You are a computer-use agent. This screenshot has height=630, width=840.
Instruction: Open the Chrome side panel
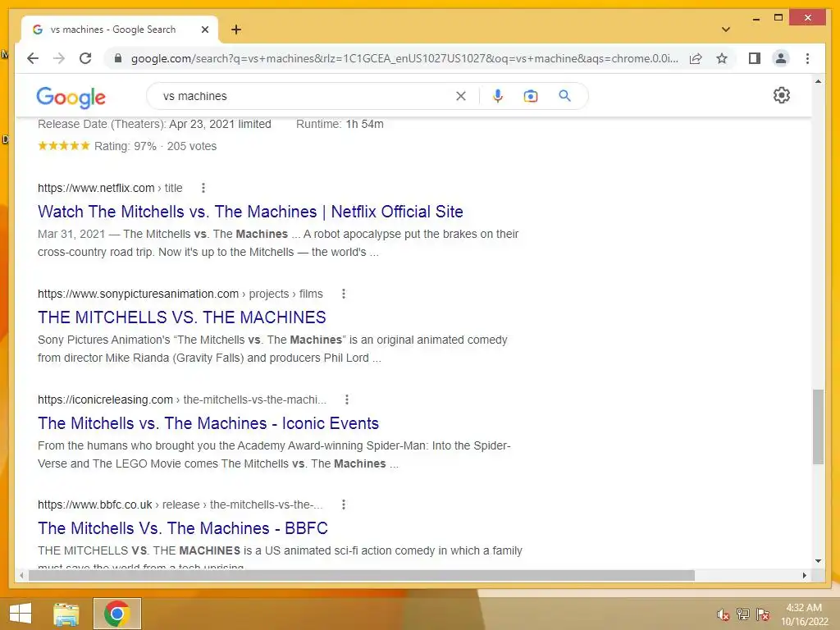pos(755,58)
